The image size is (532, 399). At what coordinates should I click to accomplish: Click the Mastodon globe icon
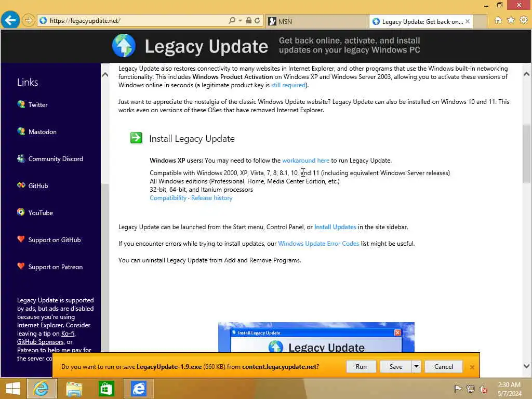[x=21, y=131]
